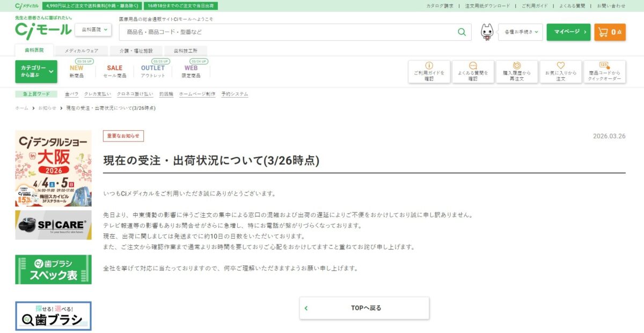Viewport: 644px width, 333px height.
Task: Open SP CARE banner
Action: point(53,225)
